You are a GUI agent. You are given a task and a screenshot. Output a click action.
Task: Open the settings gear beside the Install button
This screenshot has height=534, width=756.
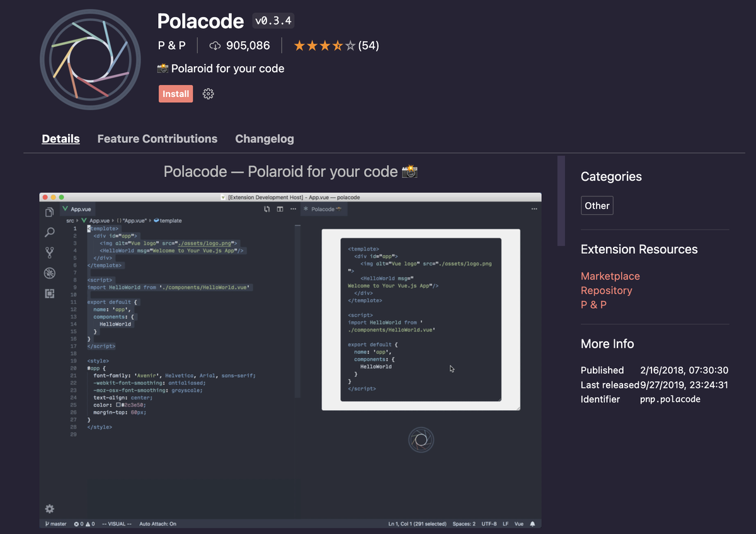point(208,93)
